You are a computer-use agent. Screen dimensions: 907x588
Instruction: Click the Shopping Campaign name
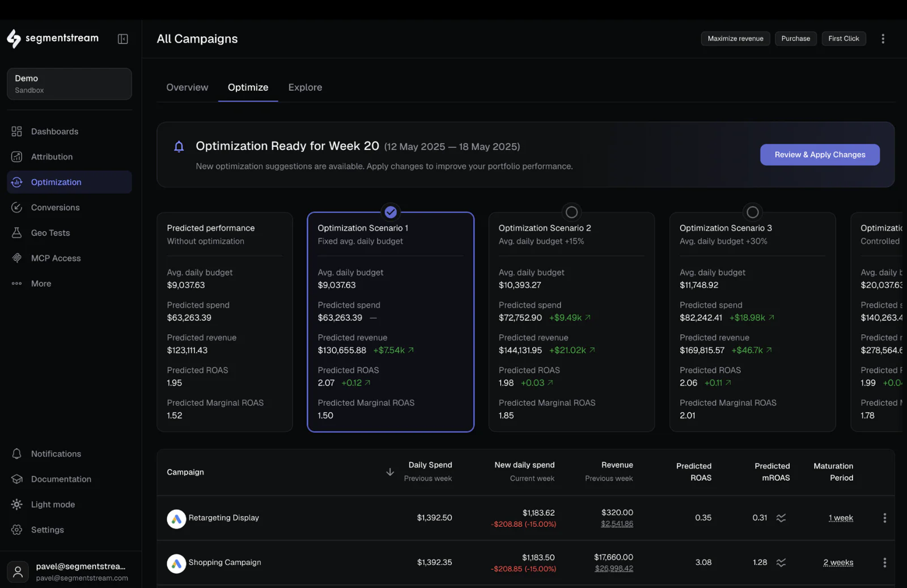tap(224, 563)
